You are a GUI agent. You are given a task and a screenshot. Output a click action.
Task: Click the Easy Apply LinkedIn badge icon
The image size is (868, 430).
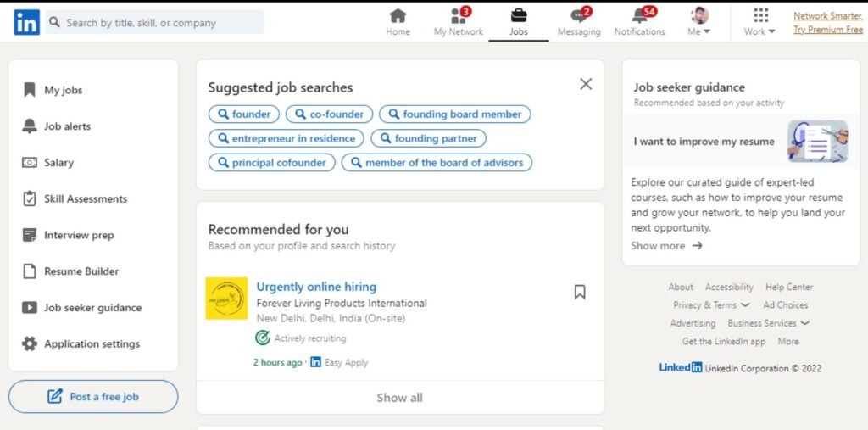pyautogui.click(x=315, y=362)
